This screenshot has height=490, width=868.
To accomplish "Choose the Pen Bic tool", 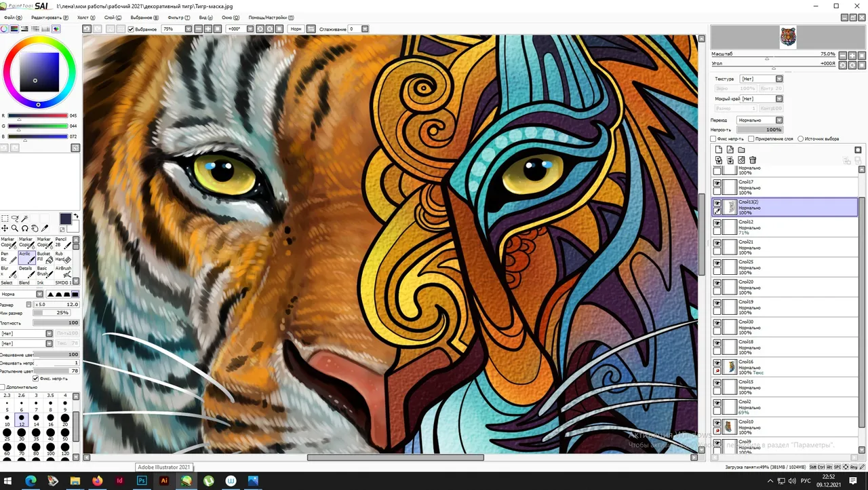I will [9, 257].
